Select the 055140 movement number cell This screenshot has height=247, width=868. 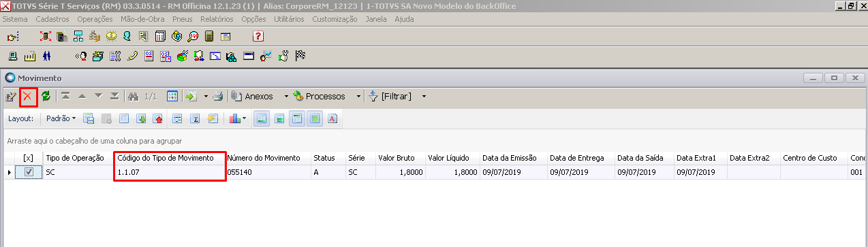(x=268, y=173)
